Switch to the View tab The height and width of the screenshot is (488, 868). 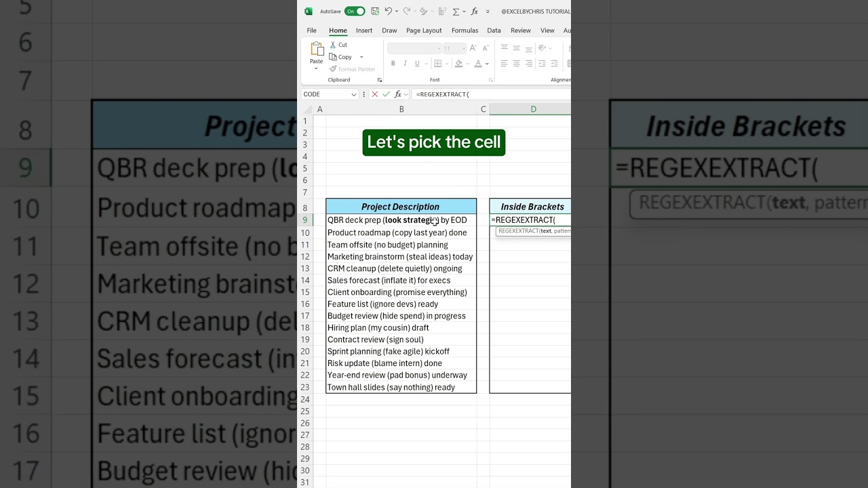pyautogui.click(x=547, y=30)
